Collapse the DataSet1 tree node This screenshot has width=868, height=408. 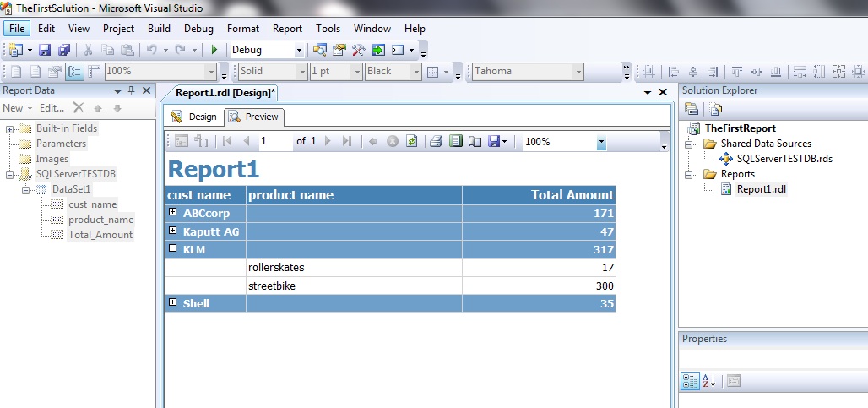point(25,190)
